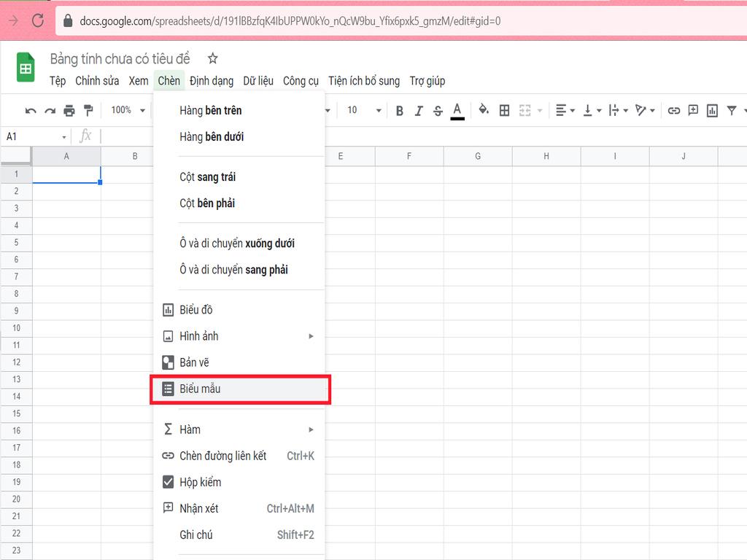Open the fill color tool
Screen dimensions: 747x560
click(x=483, y=110)
